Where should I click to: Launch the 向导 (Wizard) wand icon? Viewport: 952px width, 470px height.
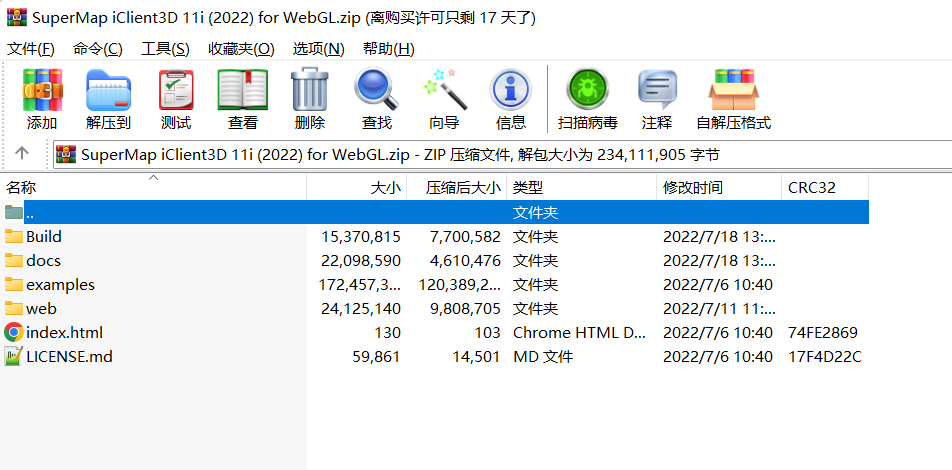444,89
